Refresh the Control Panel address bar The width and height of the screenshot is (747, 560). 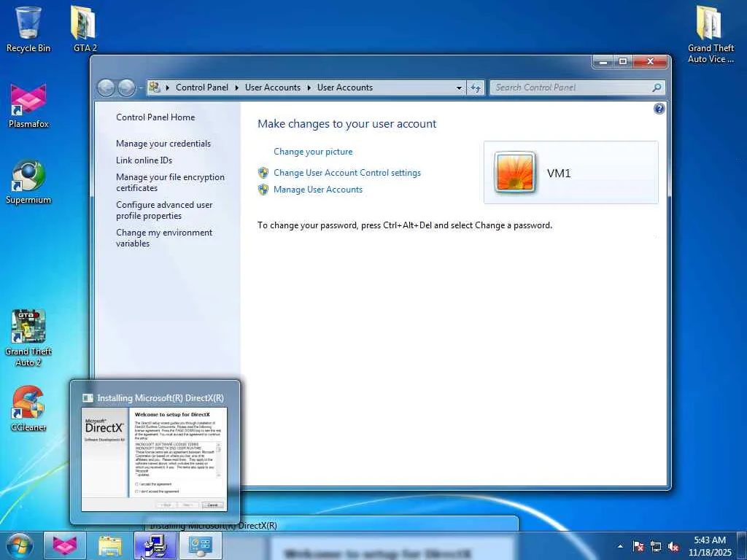(x=476, y=87)
